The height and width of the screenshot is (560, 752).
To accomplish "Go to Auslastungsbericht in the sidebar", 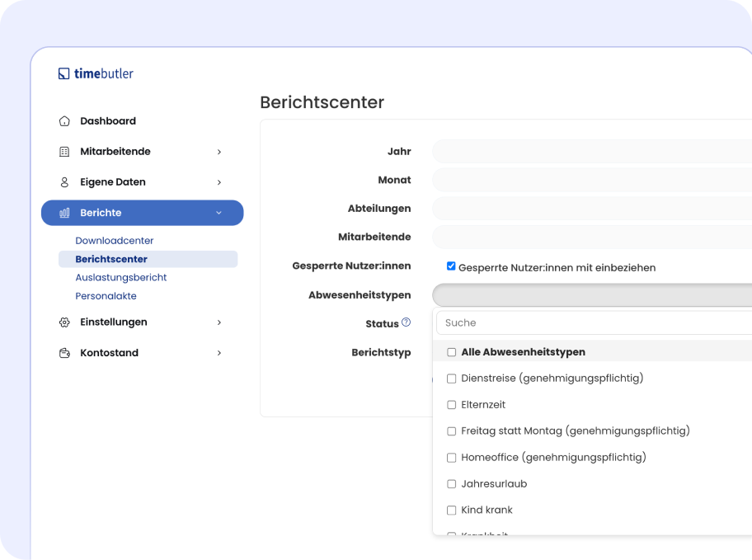I will click(121, 277).
